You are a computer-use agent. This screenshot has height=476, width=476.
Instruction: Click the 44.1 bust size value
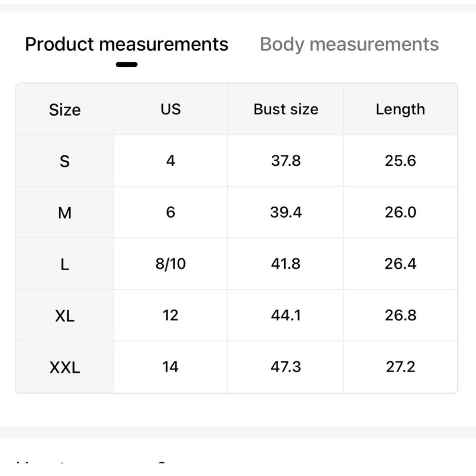click(x=286, y=315)
